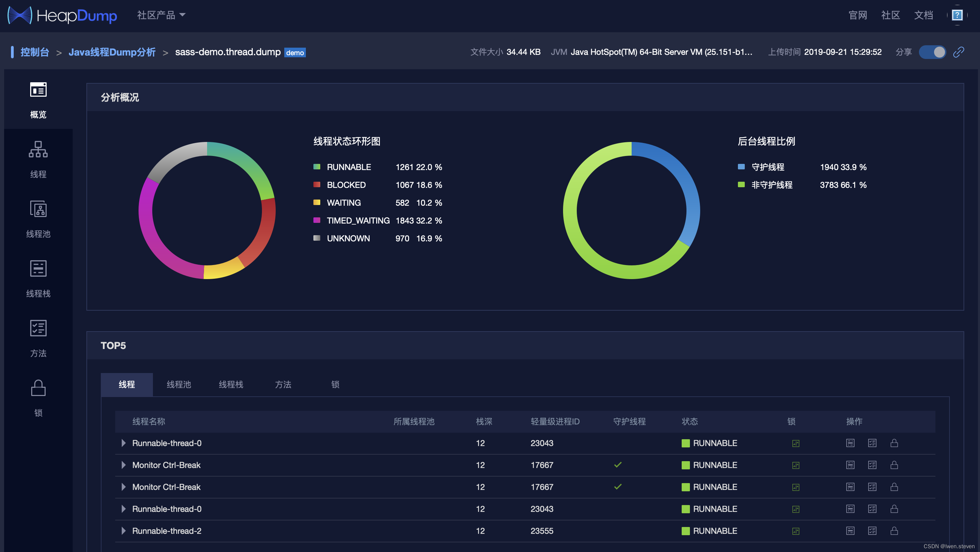Click the HeapDump logo

click(x=62, y=15)
